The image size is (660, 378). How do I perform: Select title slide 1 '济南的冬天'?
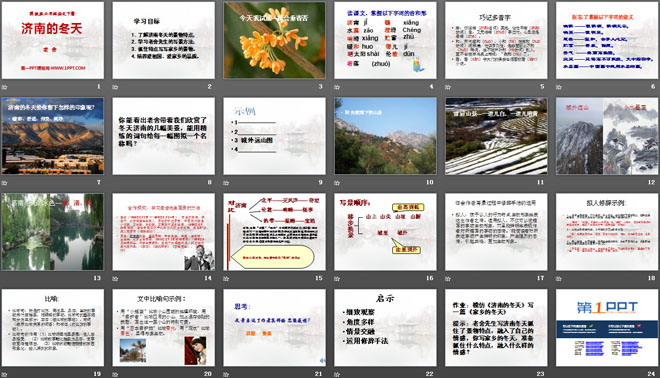pos(53,40)
